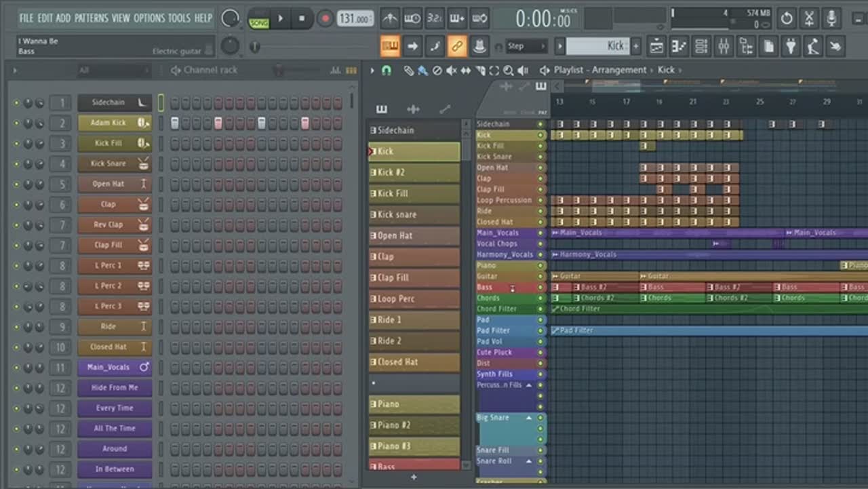
Task: Click the link icon highlighted in orange
Action: click(x=457, y=46)
